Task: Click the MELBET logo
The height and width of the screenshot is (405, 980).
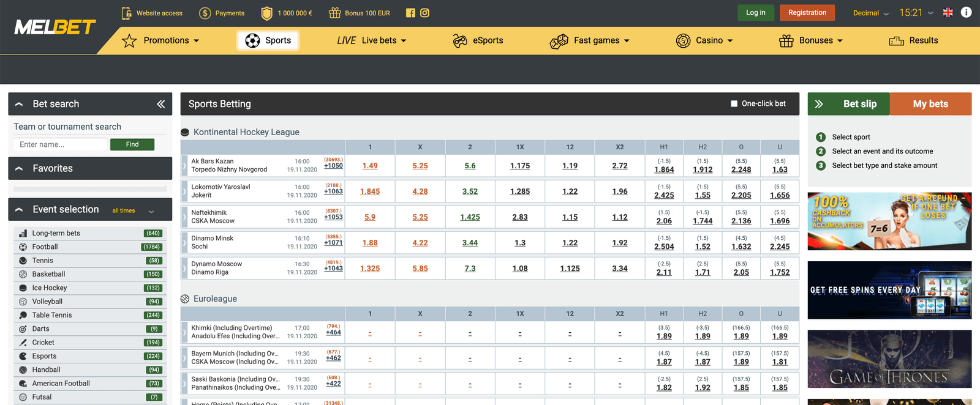Action: click(55, 27)
